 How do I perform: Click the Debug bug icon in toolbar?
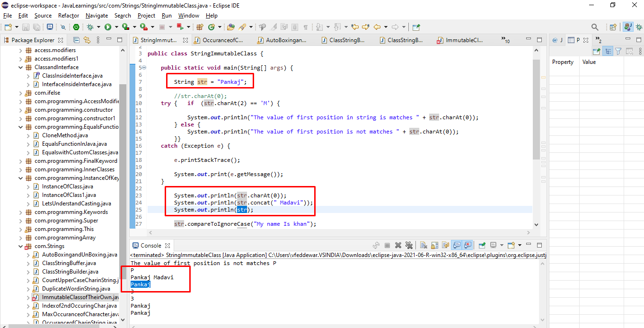[x=90, y=27]
